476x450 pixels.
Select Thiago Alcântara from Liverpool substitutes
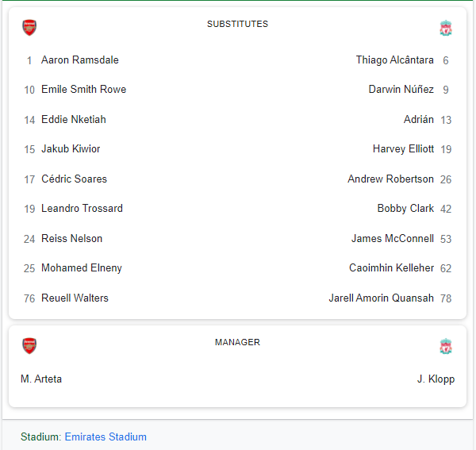[394, 60]
